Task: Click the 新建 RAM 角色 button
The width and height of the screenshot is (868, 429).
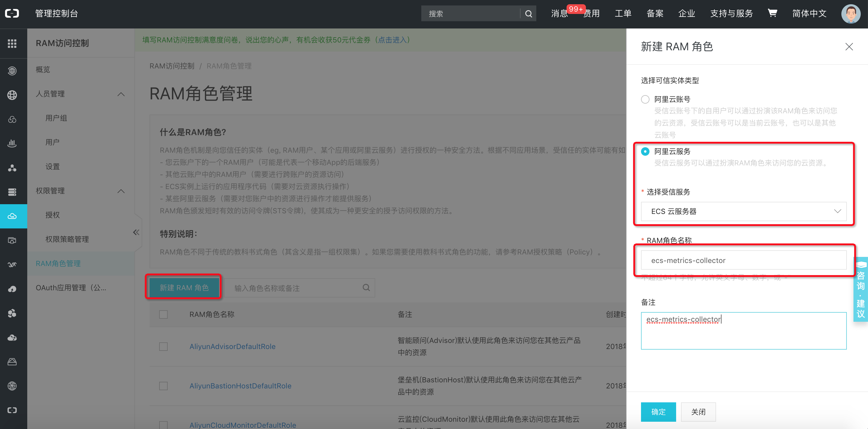Action: pyautogui.click(x=184, y=288)
